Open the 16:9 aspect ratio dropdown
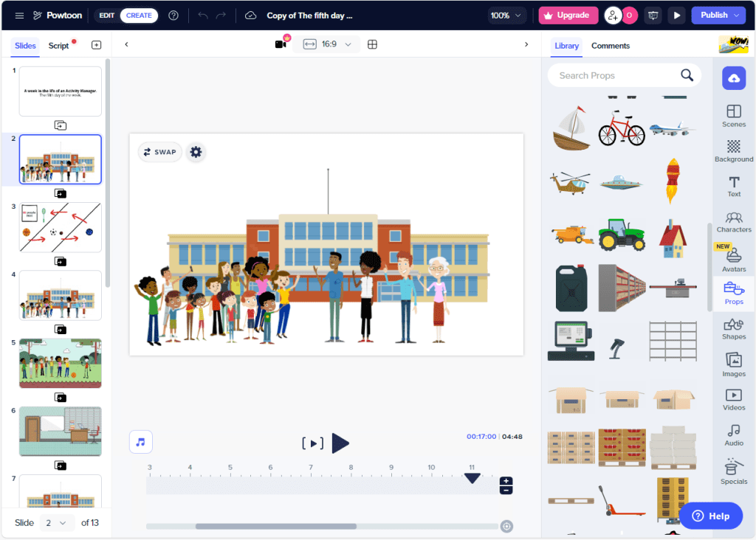Screen dimensions: 756x540 326,44
